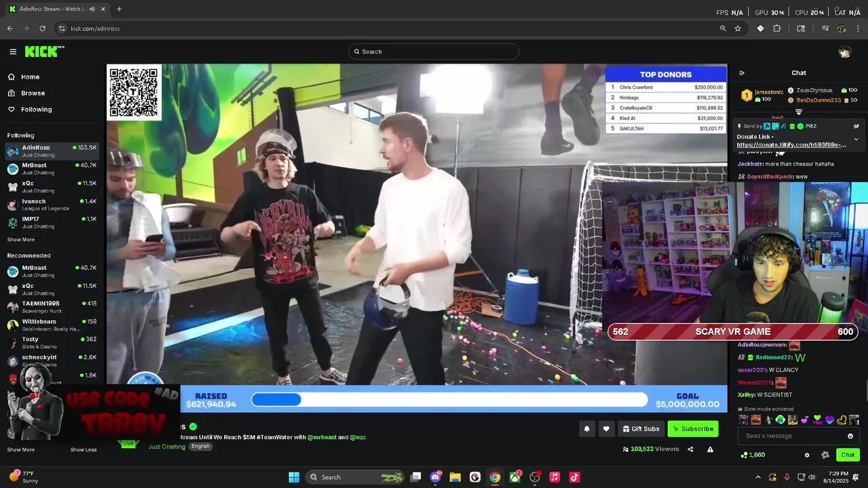
Task: Click the Gift Subs button
Action: coord(640,428)
